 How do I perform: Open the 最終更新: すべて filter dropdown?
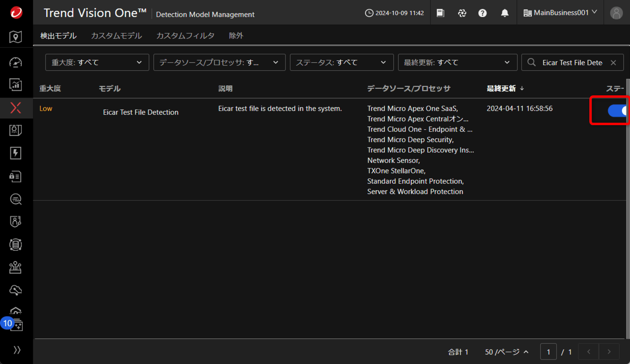coord(457,62)
